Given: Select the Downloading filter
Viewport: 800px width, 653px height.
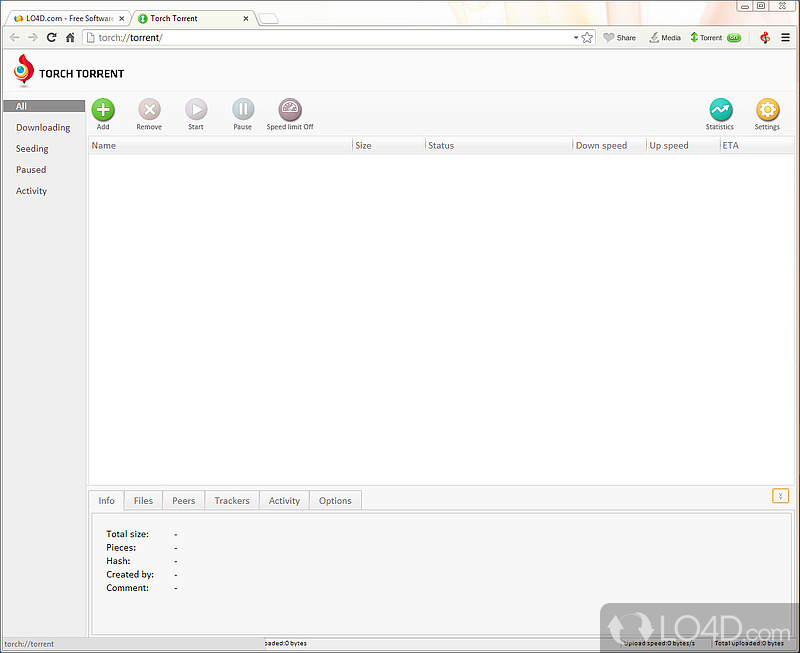Looking at the screenshot, I should [x=43, y=128].
